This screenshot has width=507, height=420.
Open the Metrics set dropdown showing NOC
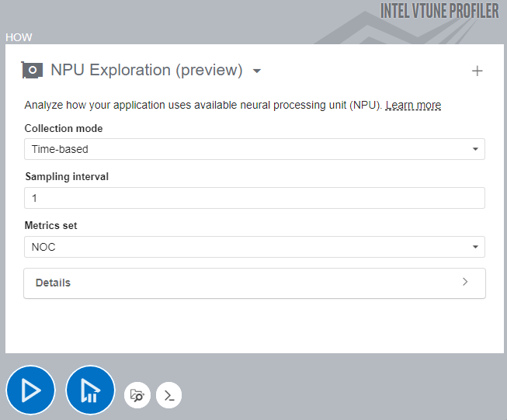click(254, 247)
